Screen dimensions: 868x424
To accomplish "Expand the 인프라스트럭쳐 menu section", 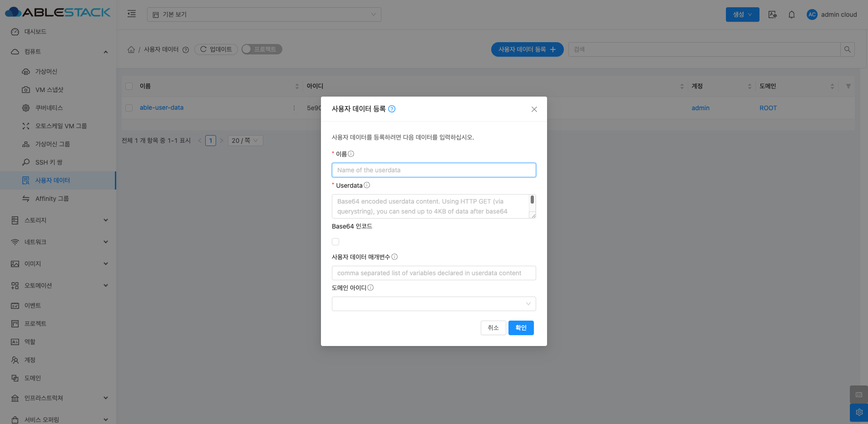I will click(58, 398).
